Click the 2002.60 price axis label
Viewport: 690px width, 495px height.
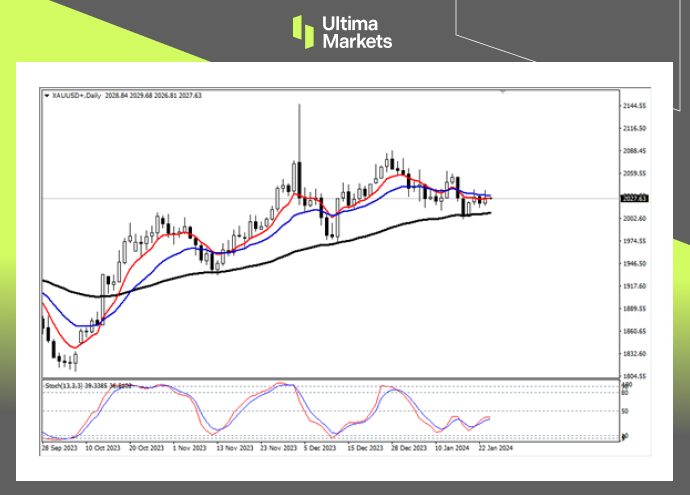[635, 218]
